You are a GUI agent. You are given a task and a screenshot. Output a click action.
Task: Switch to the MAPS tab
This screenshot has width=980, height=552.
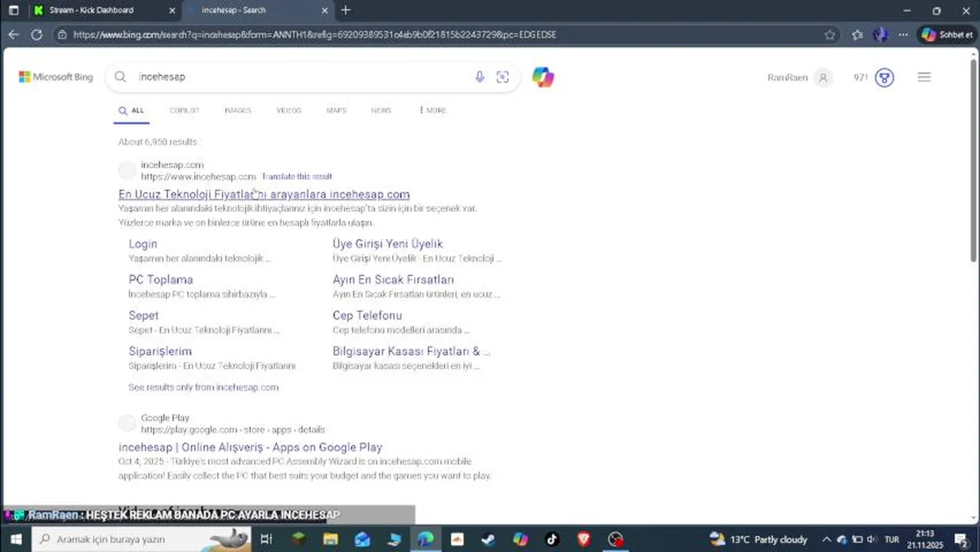336,110
